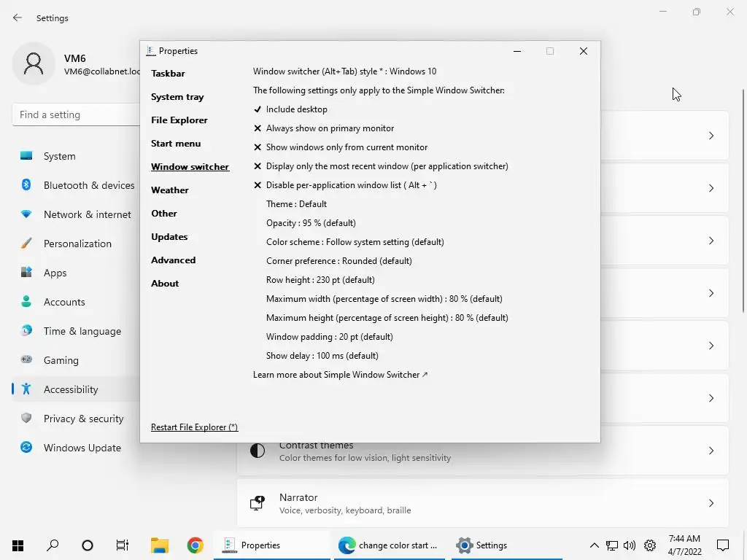Click the Personalization paintbrush icon

coord(26,244)
